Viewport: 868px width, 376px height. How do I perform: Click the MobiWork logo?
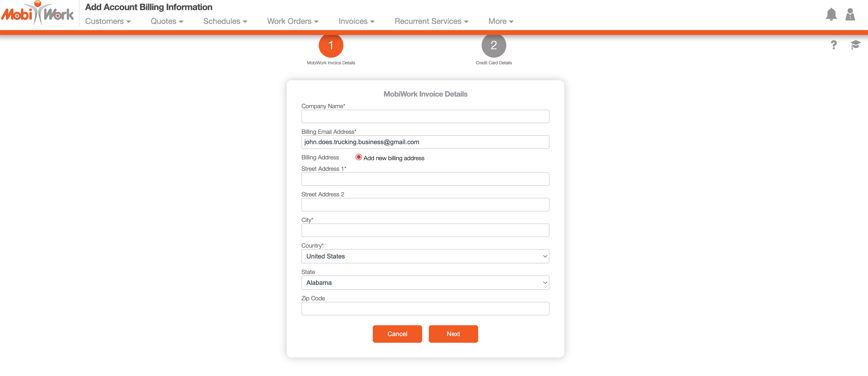point(38,14)
